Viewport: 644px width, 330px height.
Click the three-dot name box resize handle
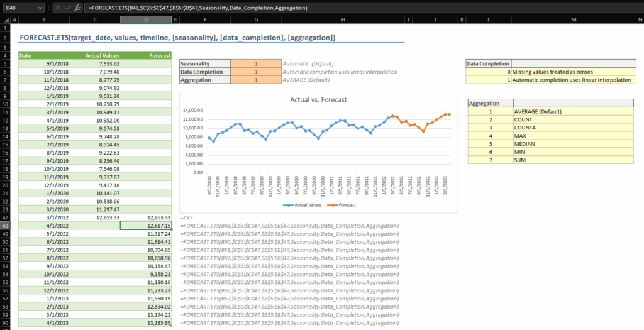click(x=48, y=8)
